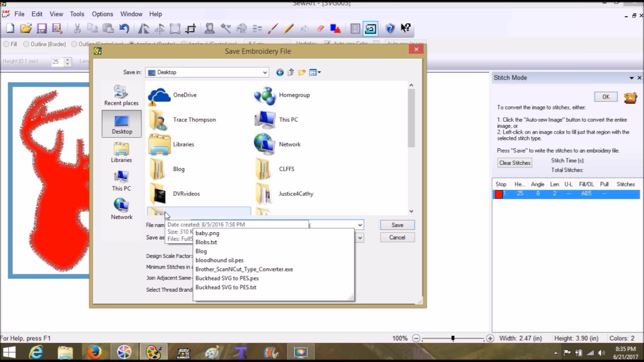The height and width of the screenshot is (362, 644).
Task: Select the magic wand tool icon
Action: [x=225, y=29]
